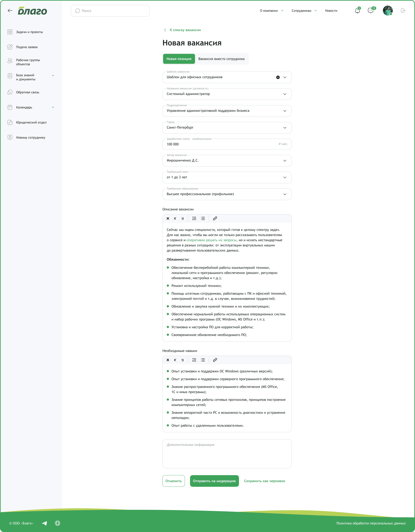Click the Новая вакансия page heading
415x532 pixels.
192,43
